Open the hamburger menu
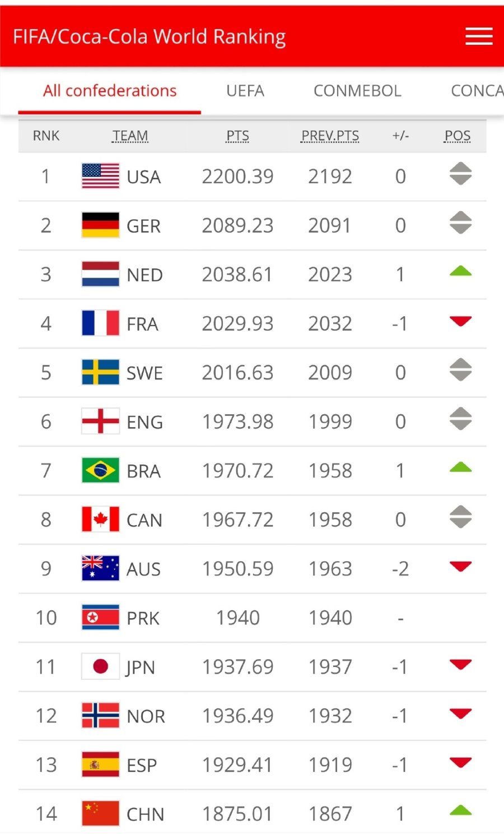The height and width of the screenshot is (834, 504). [479, 36]
